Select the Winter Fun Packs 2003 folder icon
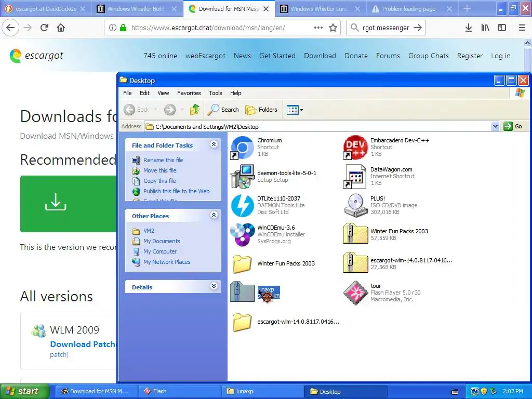 242,263
